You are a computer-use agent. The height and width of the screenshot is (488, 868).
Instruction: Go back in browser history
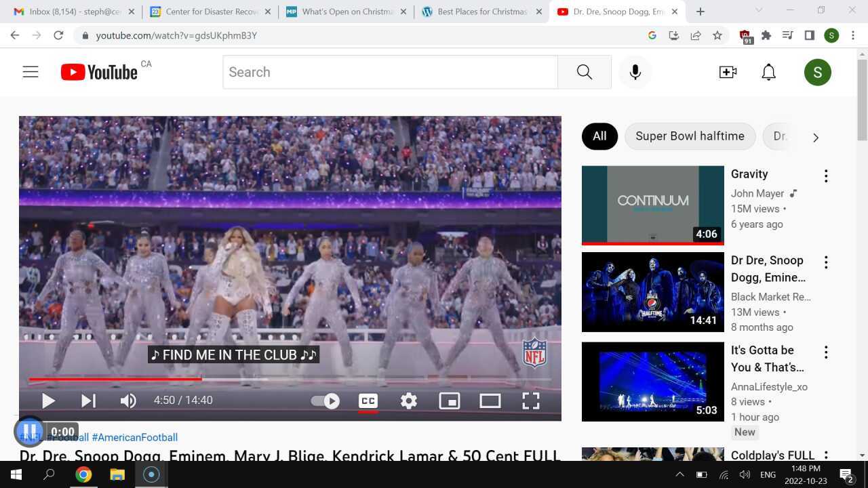(15, 35)
